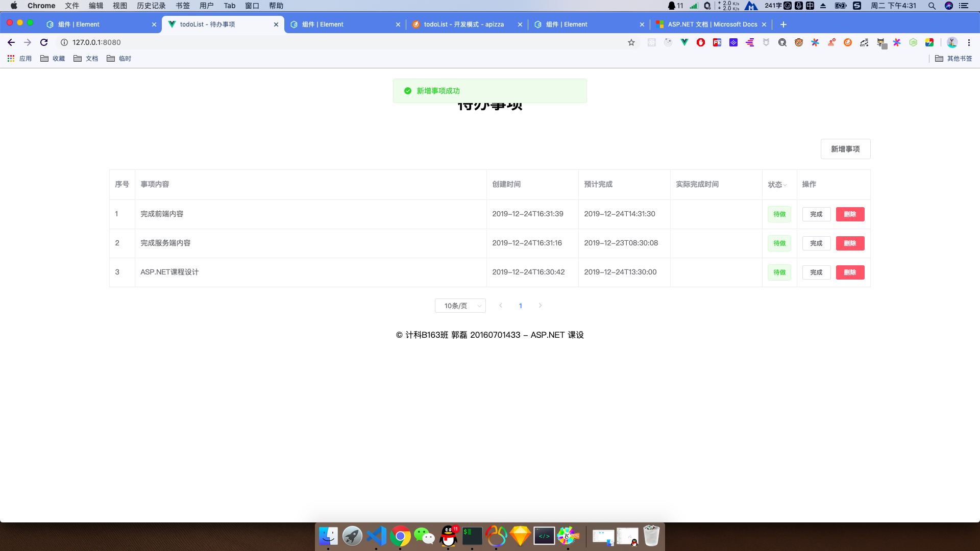Open Spotlight search in the menu bar
Viewport: 980px width, 551px height.
click(932, 6)
